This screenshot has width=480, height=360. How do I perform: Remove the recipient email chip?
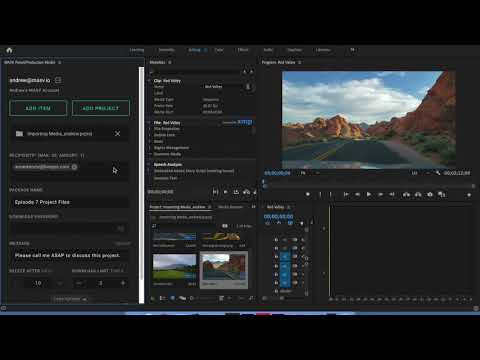74,167
